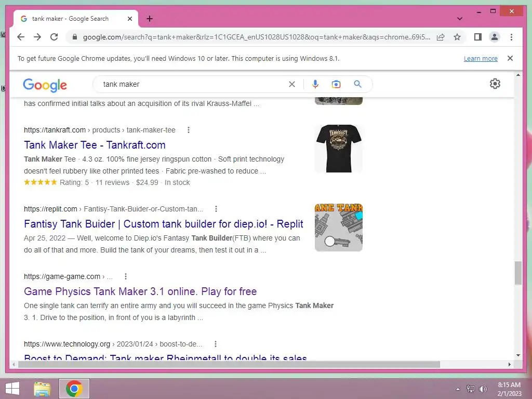Clear the search box with the X icon
Image resolution: width=532 pixels, height=399 pixels.
coord(292,84)
